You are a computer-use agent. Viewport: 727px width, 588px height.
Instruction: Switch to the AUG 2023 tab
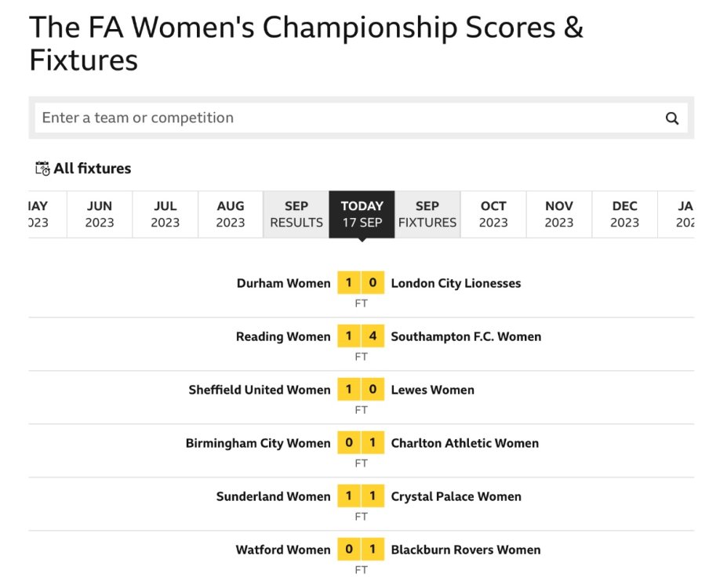231,214
